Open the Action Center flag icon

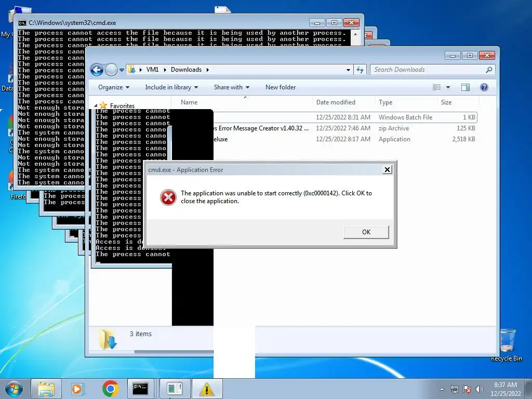[x=467, y=389]
